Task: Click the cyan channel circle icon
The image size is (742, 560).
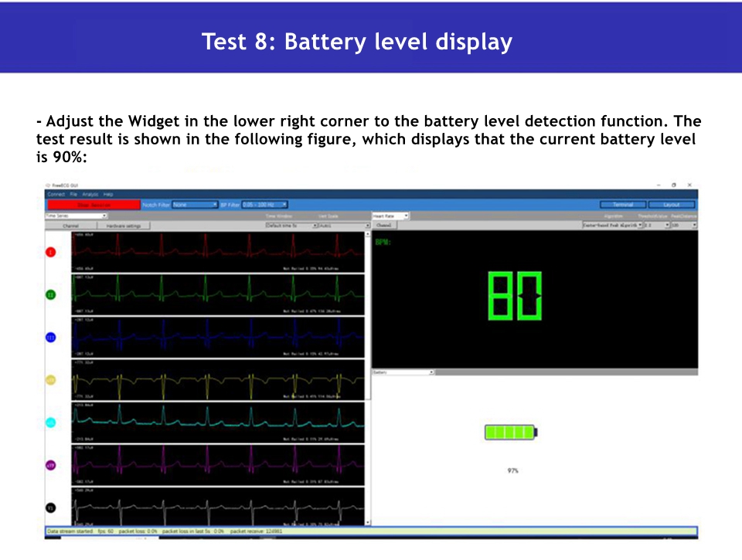Action: pos(51,423)
